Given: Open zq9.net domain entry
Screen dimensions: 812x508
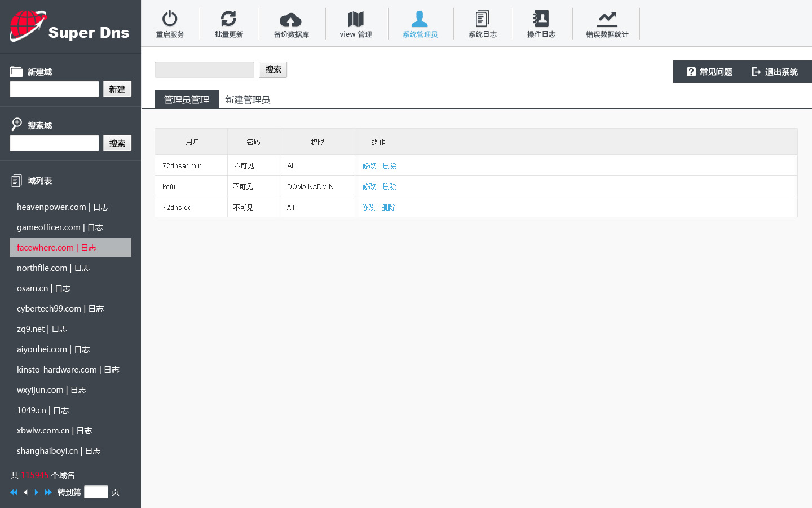Looking at the screenshot, I should click(30, 329).
